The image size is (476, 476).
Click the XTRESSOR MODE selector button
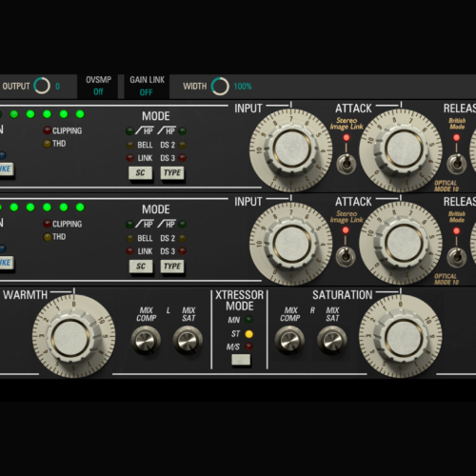pyautogui.click(x=241, y=360)
